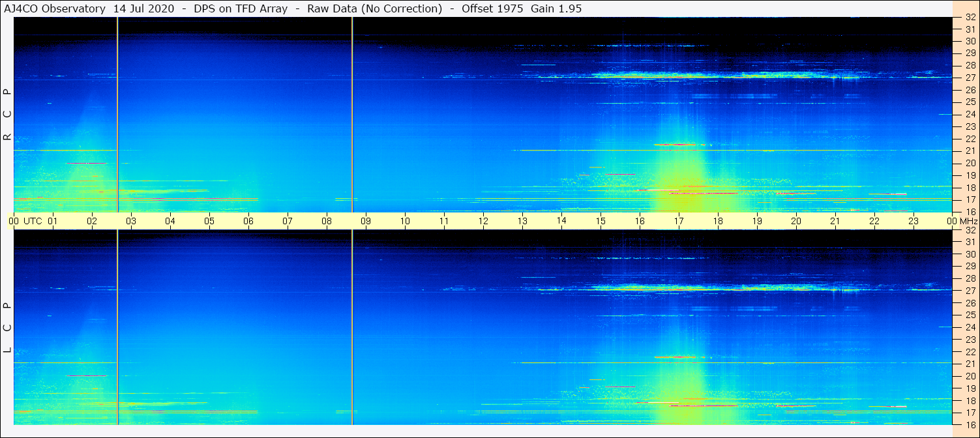Click the 16 MHz tick label of LCP panel

[x=970, y=424]
